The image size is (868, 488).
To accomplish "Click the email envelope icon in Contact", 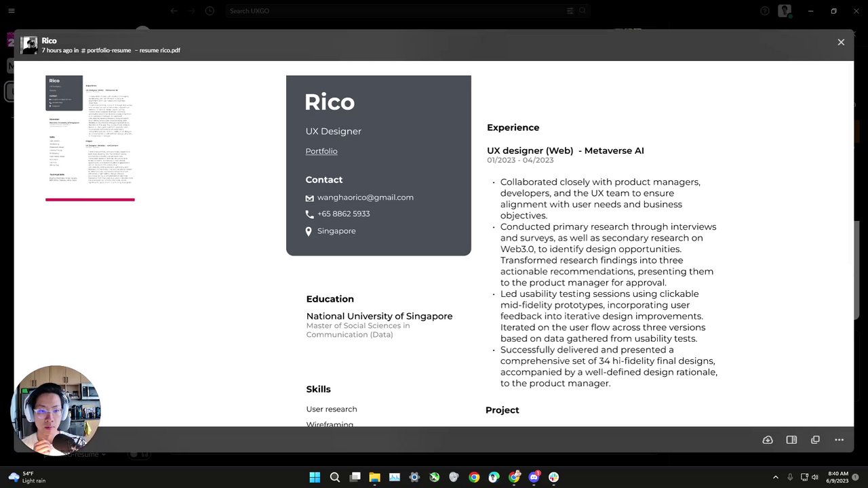I will tap(309, 198).
